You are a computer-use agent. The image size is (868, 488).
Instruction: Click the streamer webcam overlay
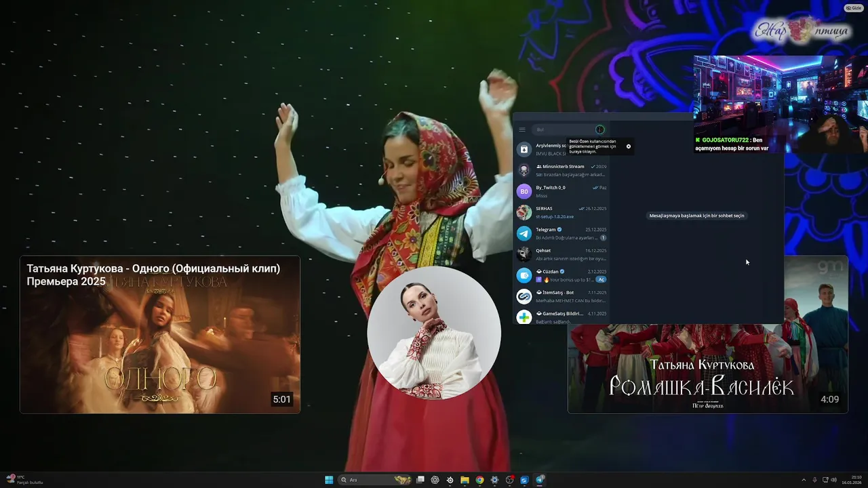[781, 104]
